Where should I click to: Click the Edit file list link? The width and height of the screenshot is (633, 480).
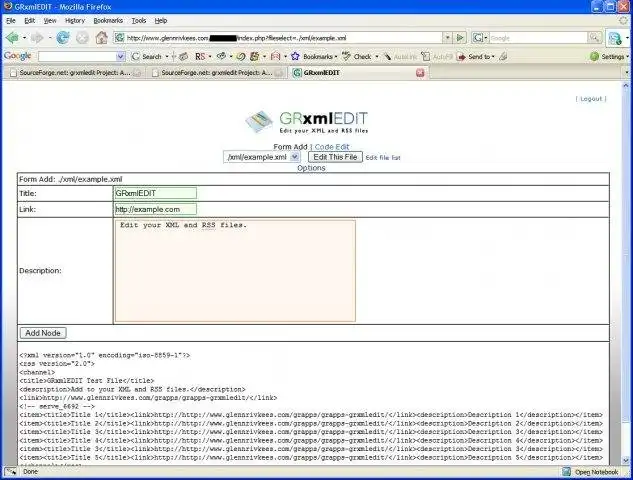[x=383, y=157]
